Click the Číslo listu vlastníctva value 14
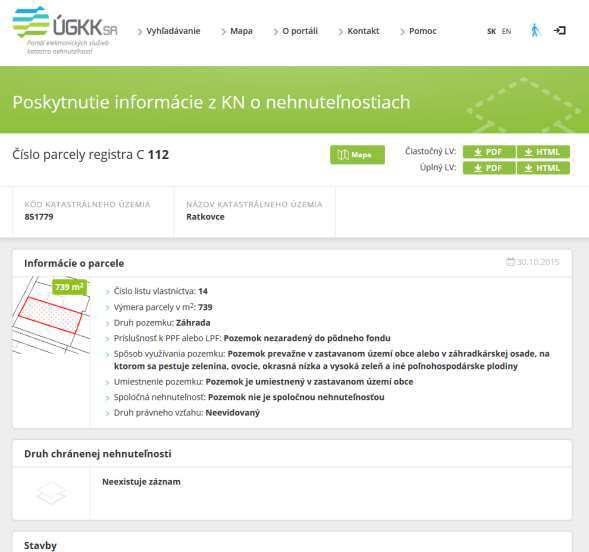The image size is (589, 552). [203, 291]
